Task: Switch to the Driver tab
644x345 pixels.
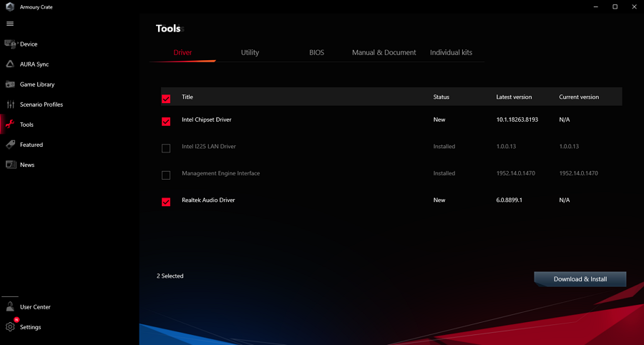Action: (x=182, y=52)
